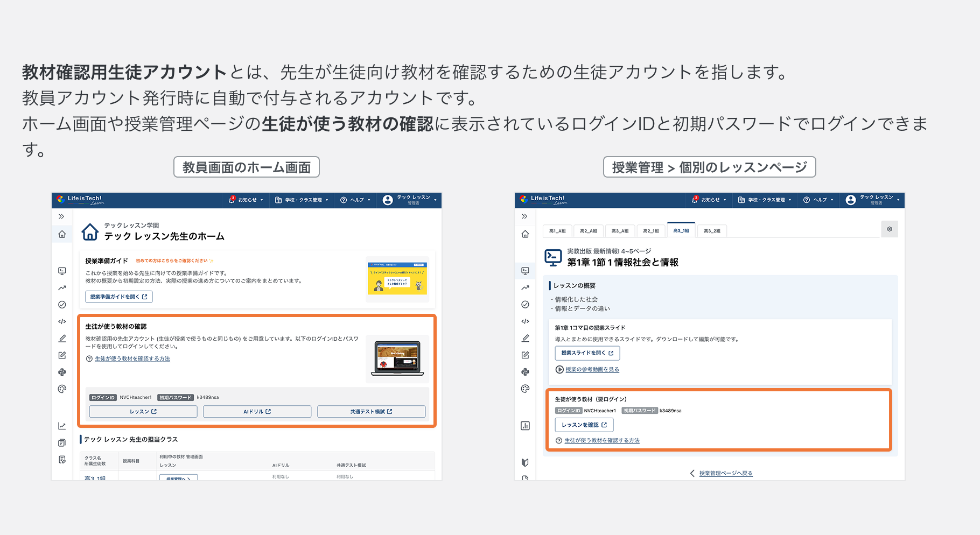The image size is (980, 535).
Task: Open the yellow lesson guide thumbnail
Action: (397, 278)
